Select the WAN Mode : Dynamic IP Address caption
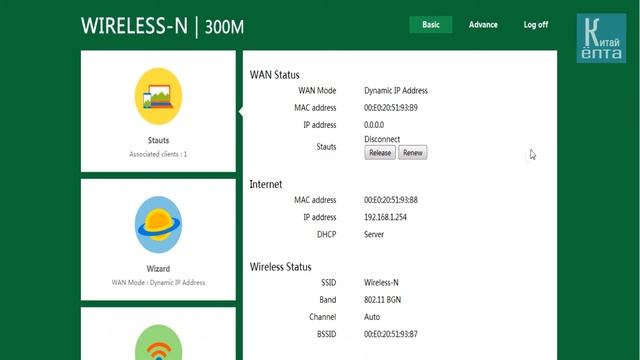This screenshot has width=640, height=360. 158,282
